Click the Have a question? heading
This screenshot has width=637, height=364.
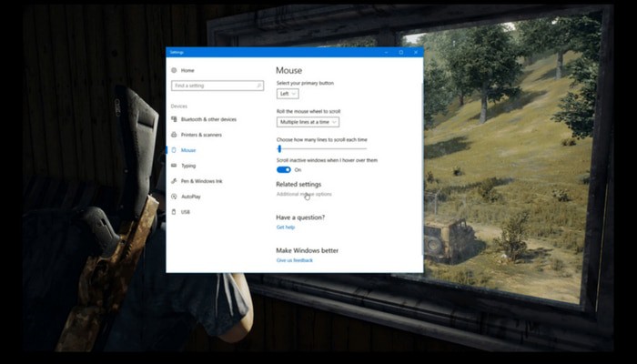pyautogui.click(x=300, y=217)
